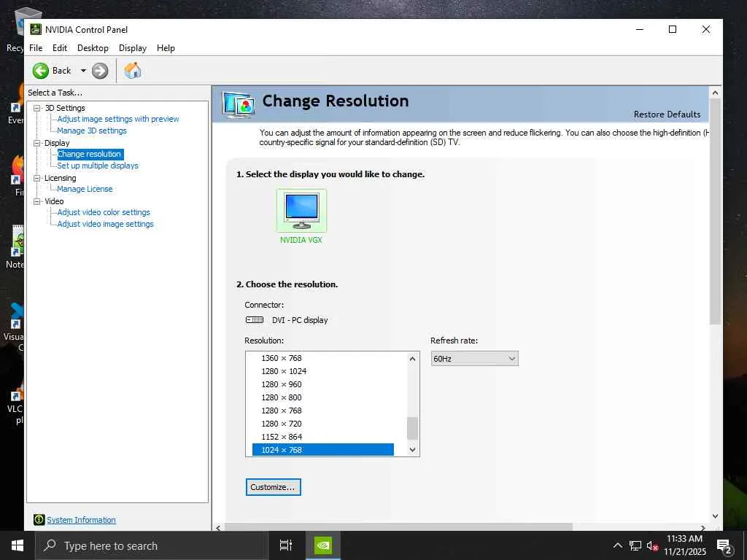This screenshot has width=747, height=560.
Task: Click Restore Defaults link
Action: 667,114
